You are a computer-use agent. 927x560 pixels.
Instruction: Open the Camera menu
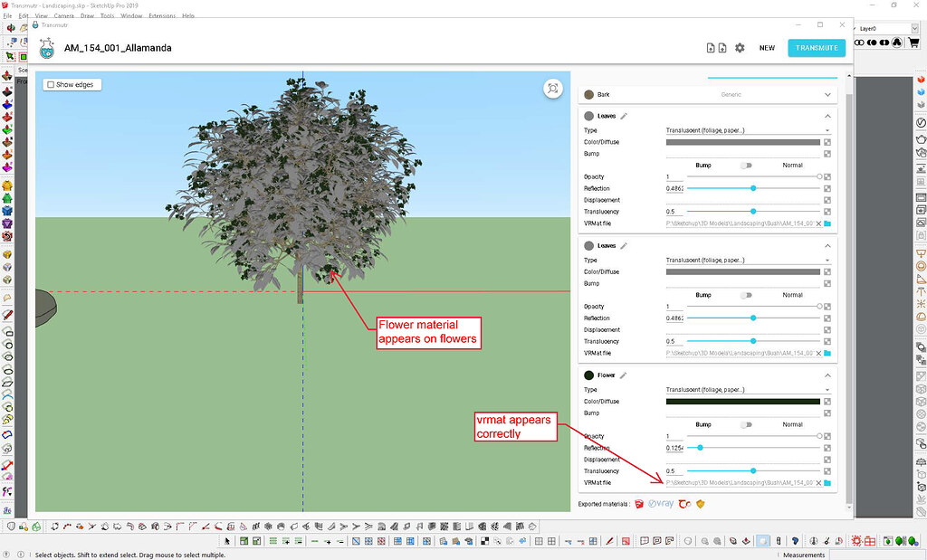pyautogui.click(x=62, y=14)
